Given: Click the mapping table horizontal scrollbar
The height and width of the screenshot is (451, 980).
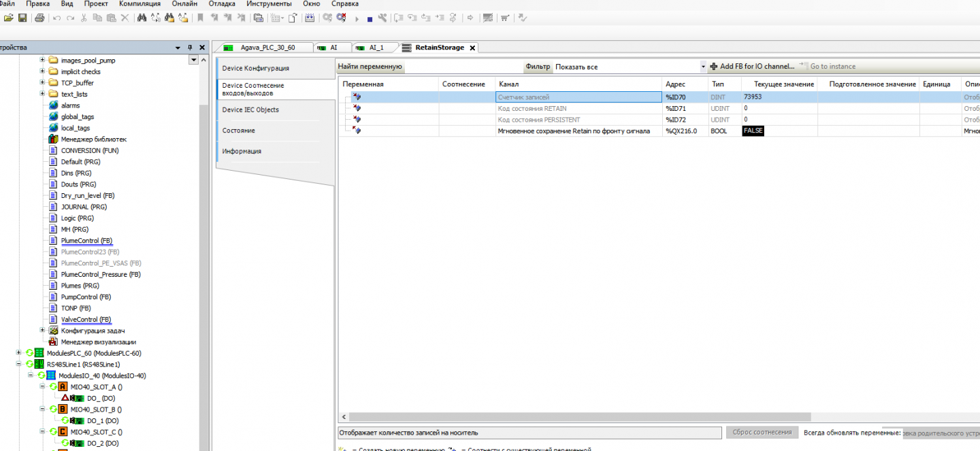Looking at the screenshot, I should tap(581, 417).
